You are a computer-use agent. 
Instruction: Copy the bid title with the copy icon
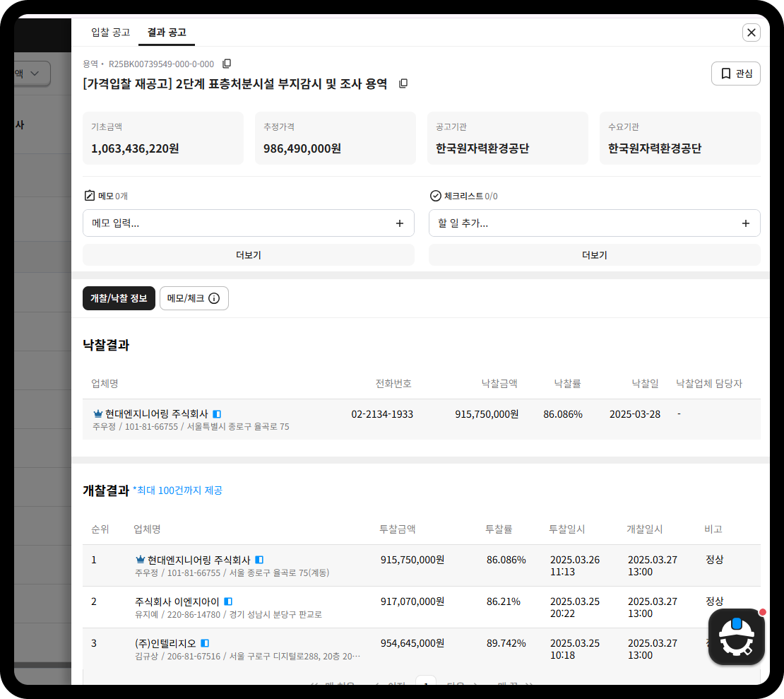pos(403,83)
